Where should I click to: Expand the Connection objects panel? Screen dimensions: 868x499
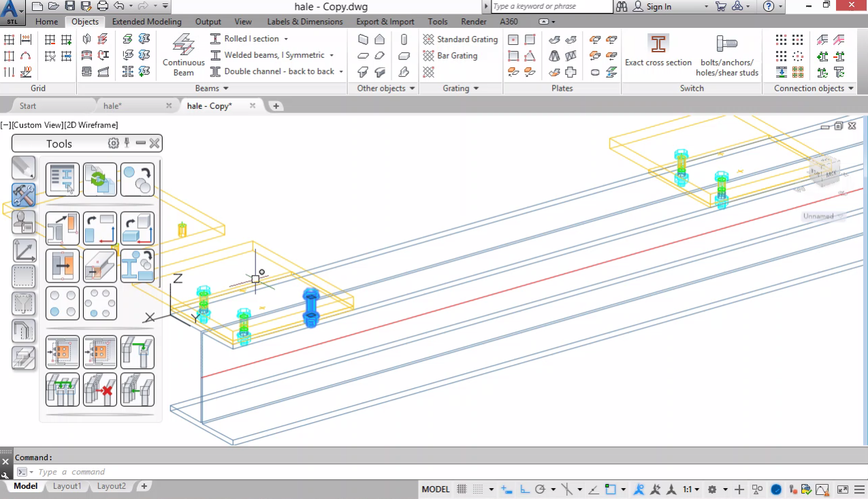pos(814,88)
